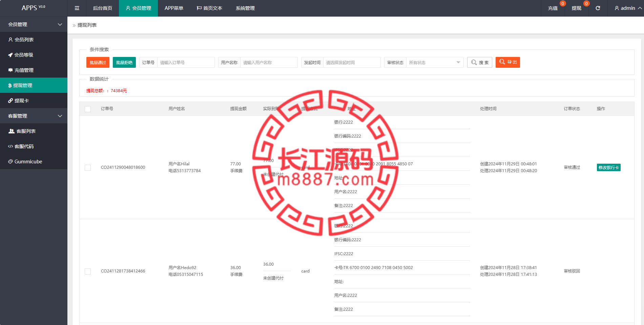
Task: Go to 会员列表 in the sidebar
Action: 34,40
